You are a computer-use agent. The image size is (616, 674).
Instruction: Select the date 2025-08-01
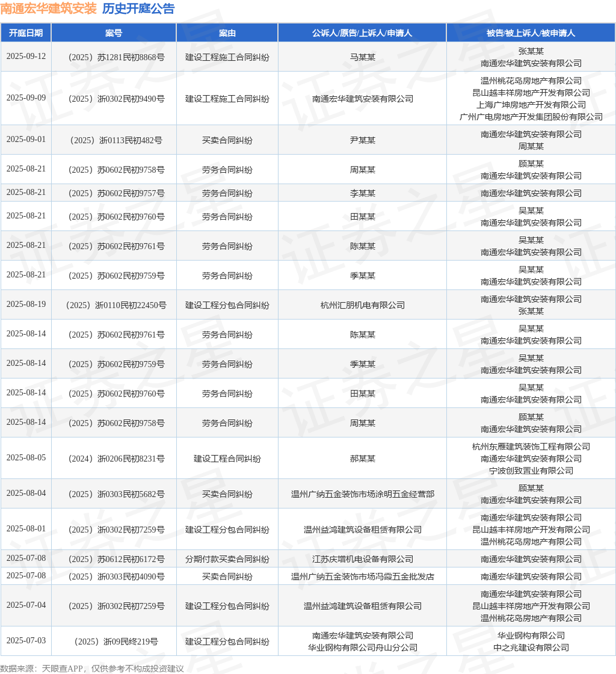click(x=26, y=528)
